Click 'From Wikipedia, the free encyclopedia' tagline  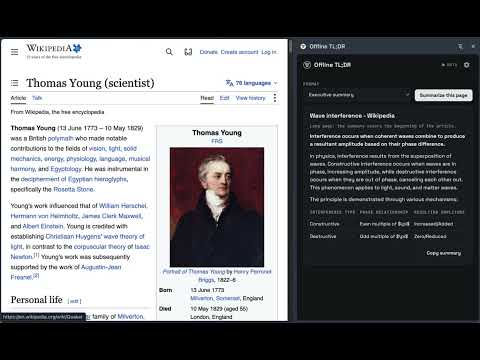(57, 112)
